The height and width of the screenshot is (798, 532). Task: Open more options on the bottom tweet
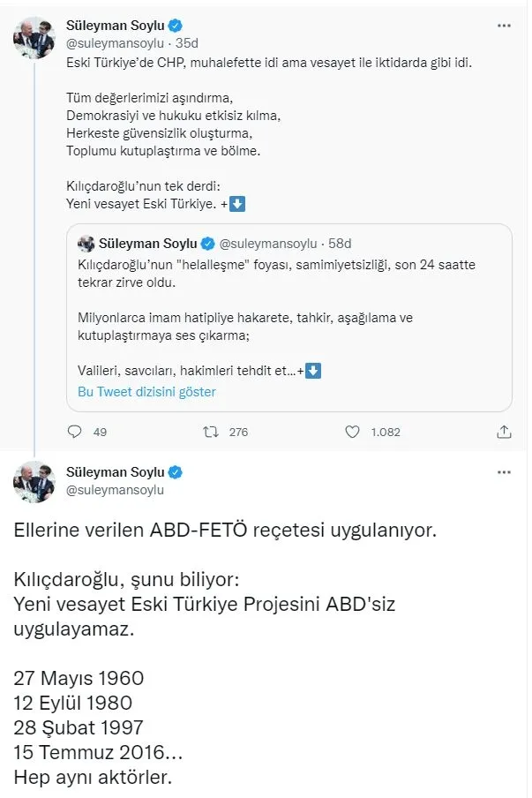coord(504,471)
